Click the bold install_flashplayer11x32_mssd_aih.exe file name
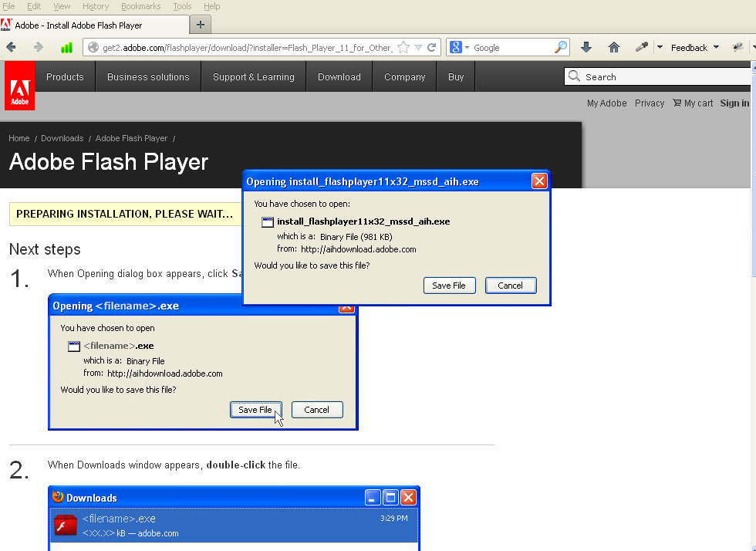This screenshot has height=551, width=756. click(x=363, y=221)
